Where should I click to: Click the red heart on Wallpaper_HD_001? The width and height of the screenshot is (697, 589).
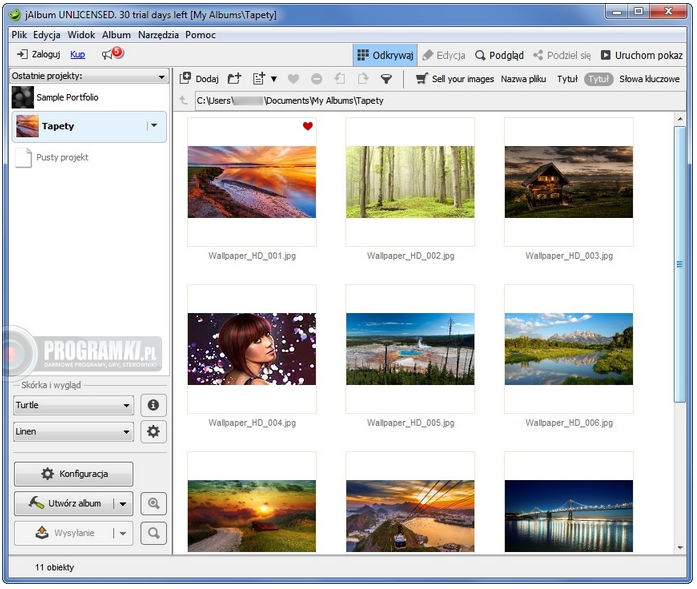coord(308,126)
